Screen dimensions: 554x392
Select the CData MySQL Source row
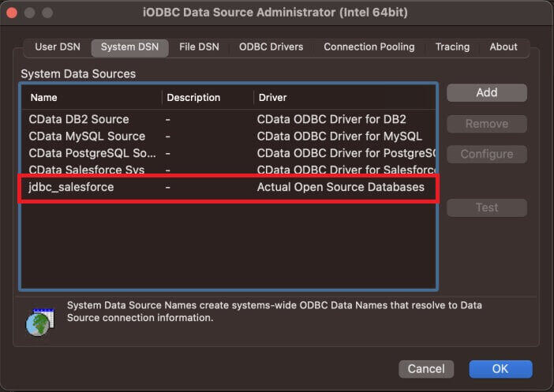point(228,136)
